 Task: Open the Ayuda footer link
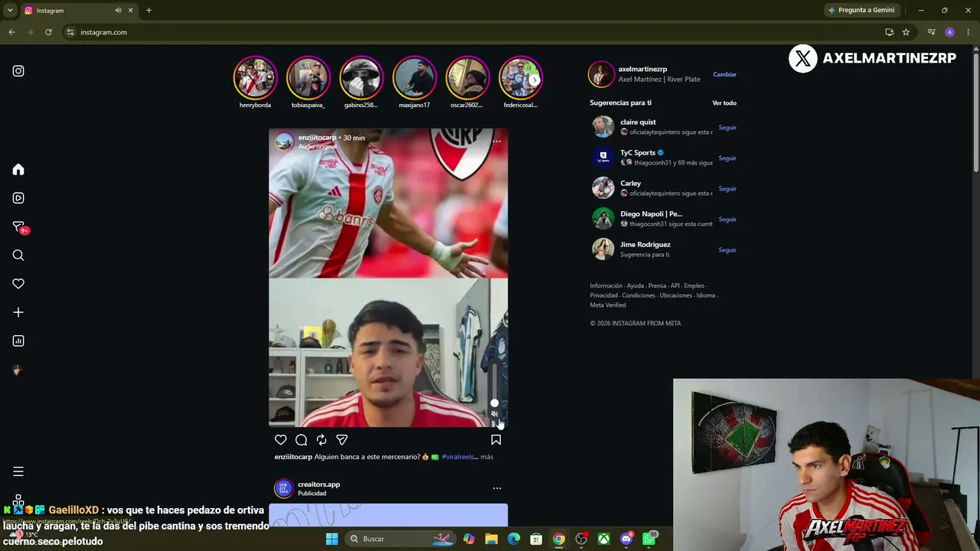click(635, 286)
